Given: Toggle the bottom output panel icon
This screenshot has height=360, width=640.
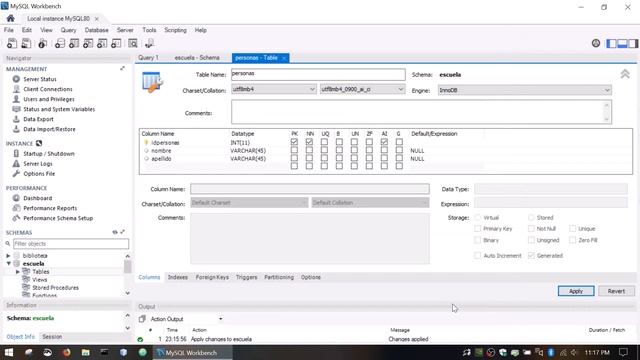Looking at the screenshot, I should [622, 43].
